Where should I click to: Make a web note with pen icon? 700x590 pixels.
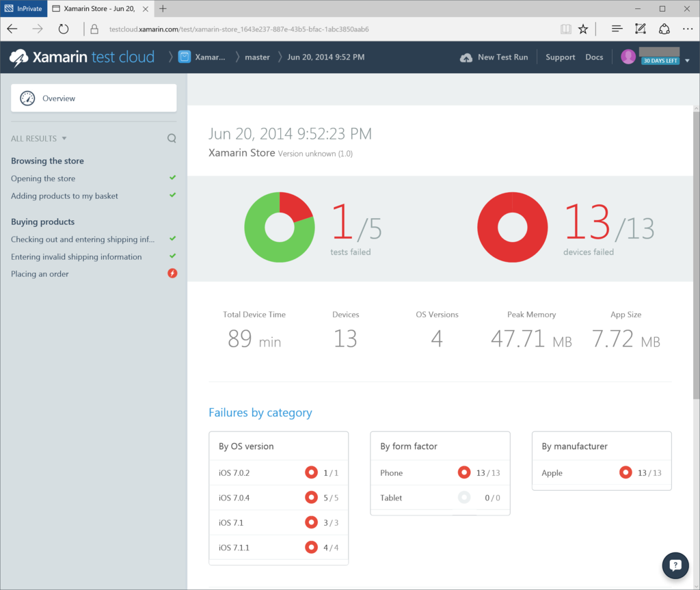[x=640, y=29]
